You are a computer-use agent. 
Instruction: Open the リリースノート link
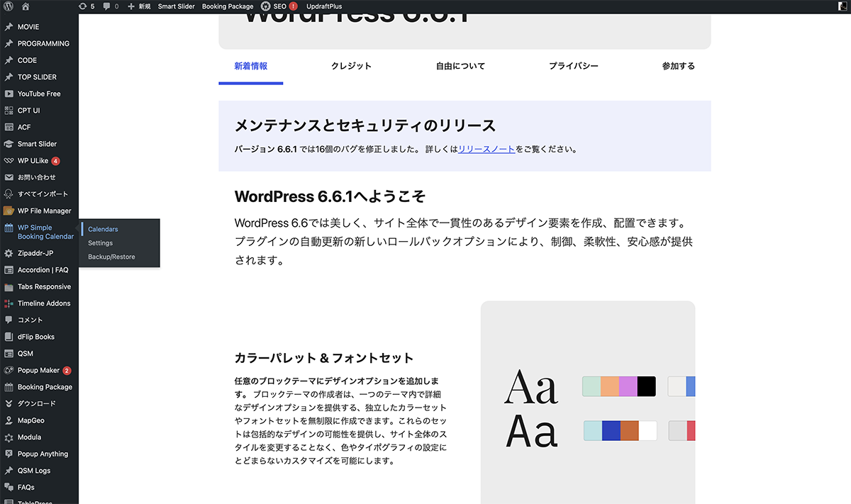(x=486, y=150)
